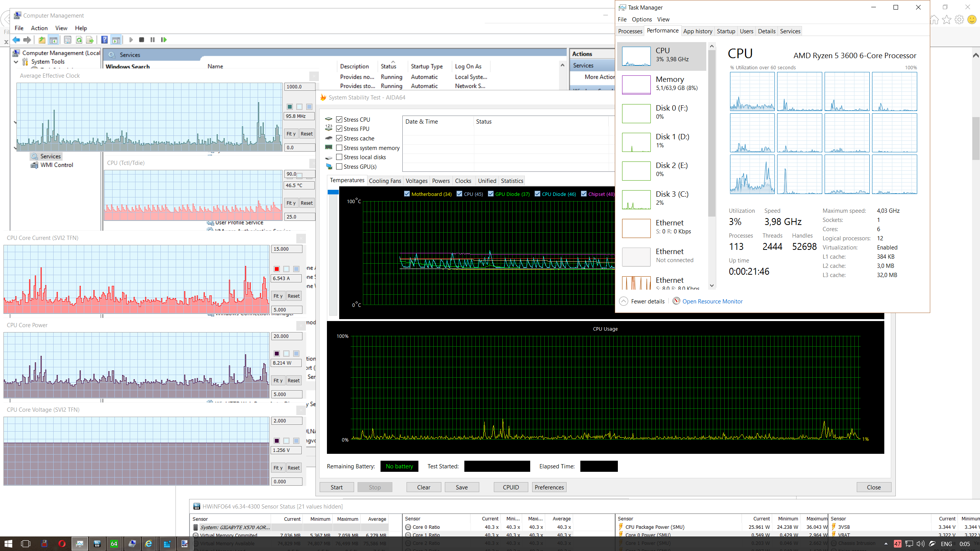Enable the Stress GPU(s) checkbox
The height and width of the screenshot is (551, 980).
coord(339,166)
